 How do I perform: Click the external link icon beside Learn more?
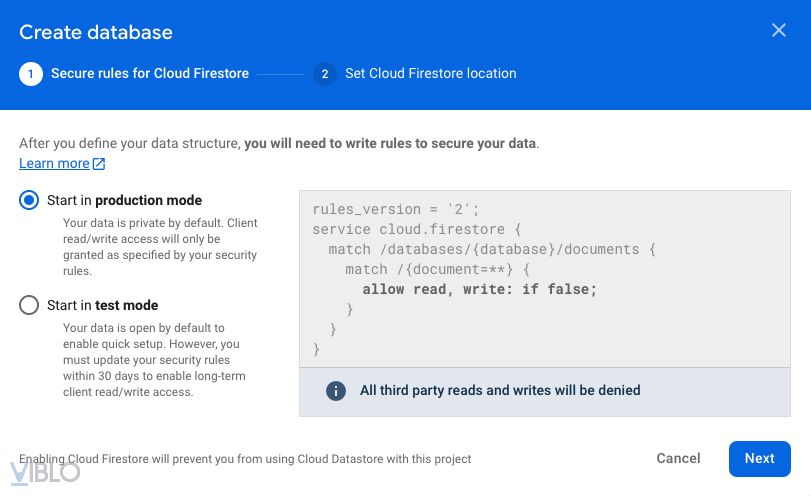point(99,164)
